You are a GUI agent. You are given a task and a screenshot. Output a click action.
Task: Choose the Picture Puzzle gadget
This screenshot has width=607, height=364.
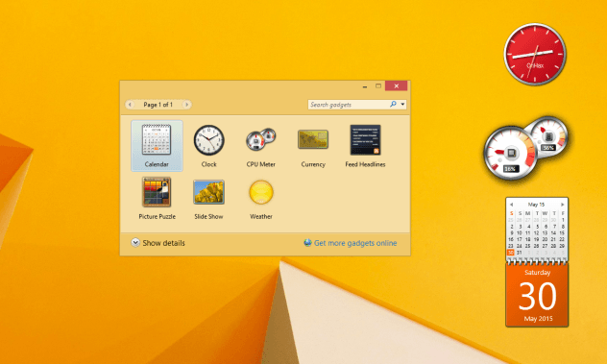(x=157, y=192)
